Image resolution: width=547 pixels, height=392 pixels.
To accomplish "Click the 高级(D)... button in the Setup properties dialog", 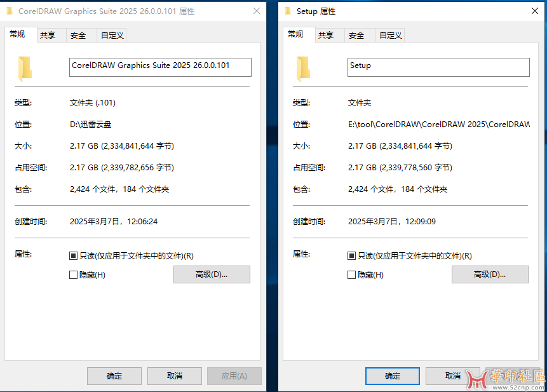I will 490,274.
